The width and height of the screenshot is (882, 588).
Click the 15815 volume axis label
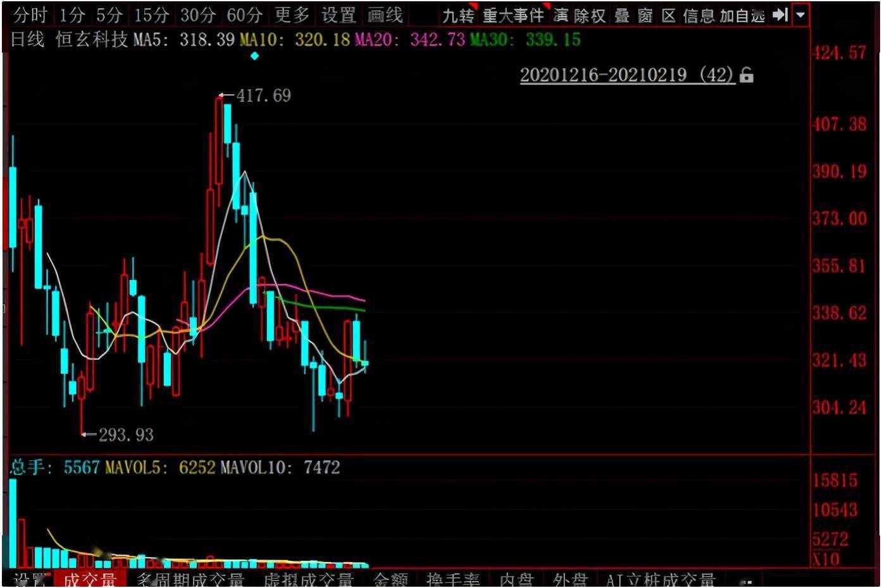click(835, 481)
